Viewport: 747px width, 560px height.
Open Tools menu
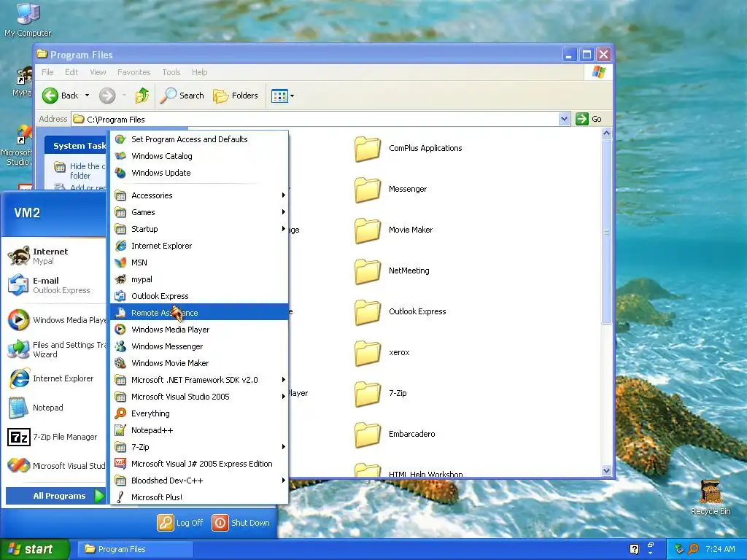171,72
